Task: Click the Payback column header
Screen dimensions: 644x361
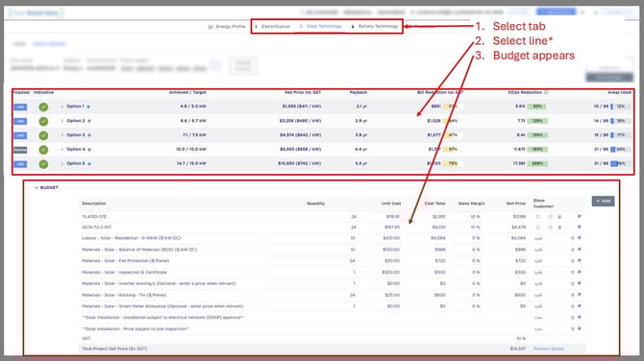Action: [x=359, y=93]
